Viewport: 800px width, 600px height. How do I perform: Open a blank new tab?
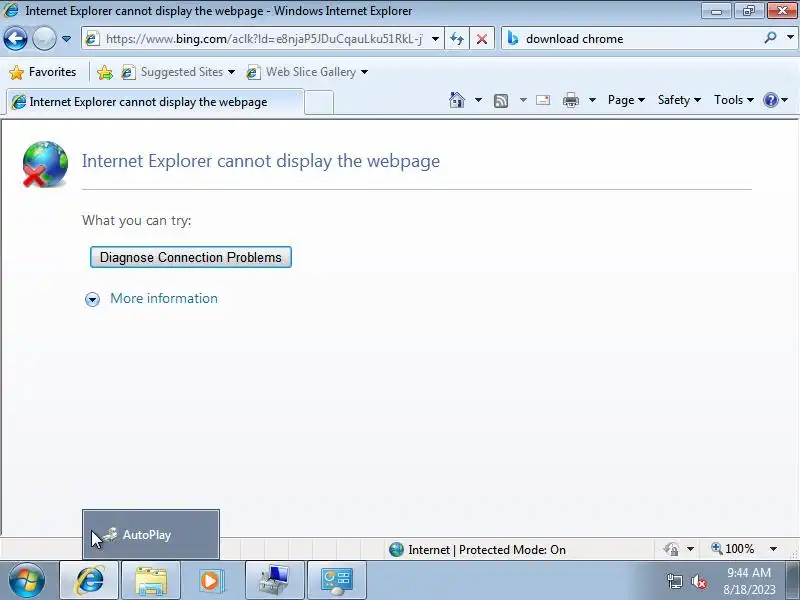[319, 103]
